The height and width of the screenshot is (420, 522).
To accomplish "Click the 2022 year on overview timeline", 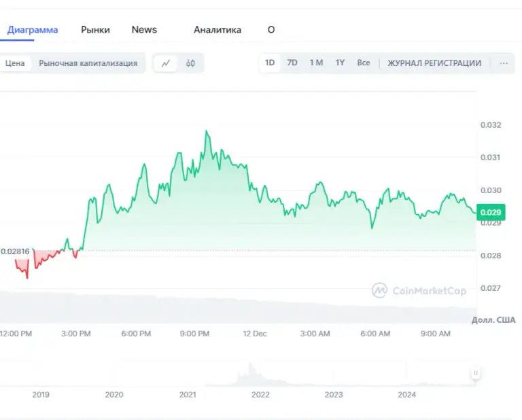I will pos(260,395).
